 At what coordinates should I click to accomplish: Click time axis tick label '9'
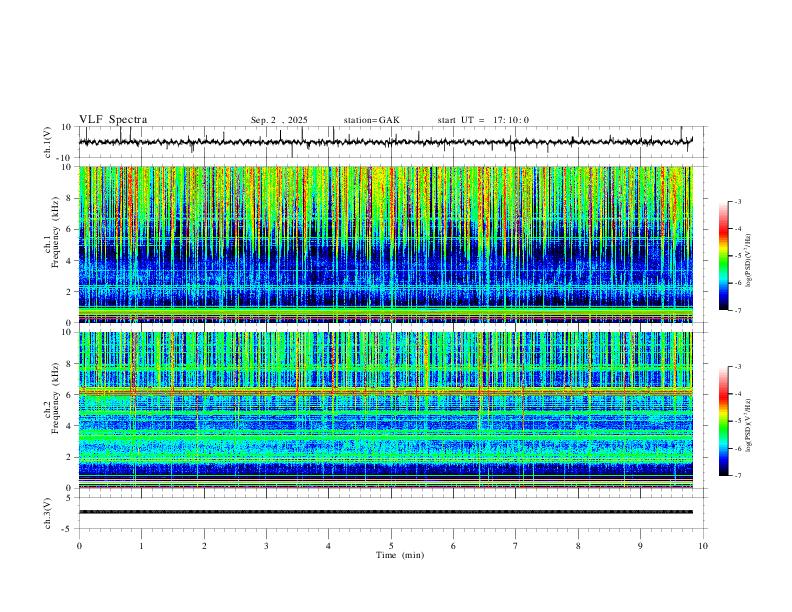pos(640,546)
